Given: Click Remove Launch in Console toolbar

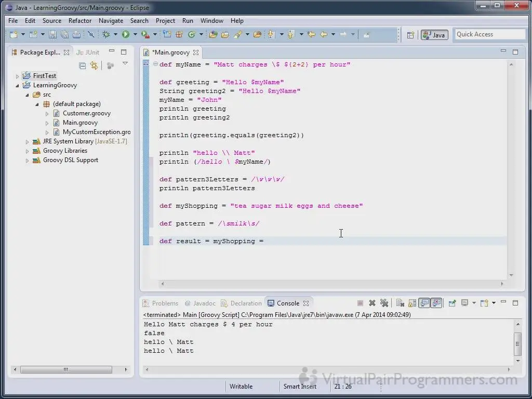Looking at the screenshot, I should (x=372, y=303).
